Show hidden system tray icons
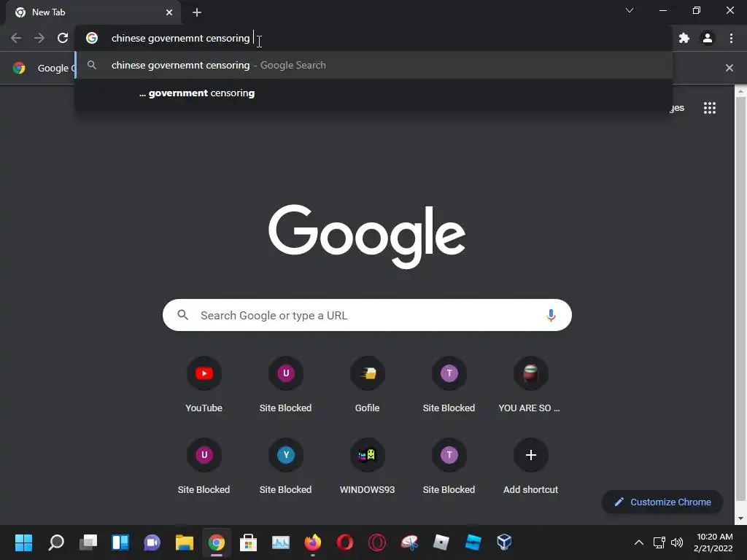 639,542
